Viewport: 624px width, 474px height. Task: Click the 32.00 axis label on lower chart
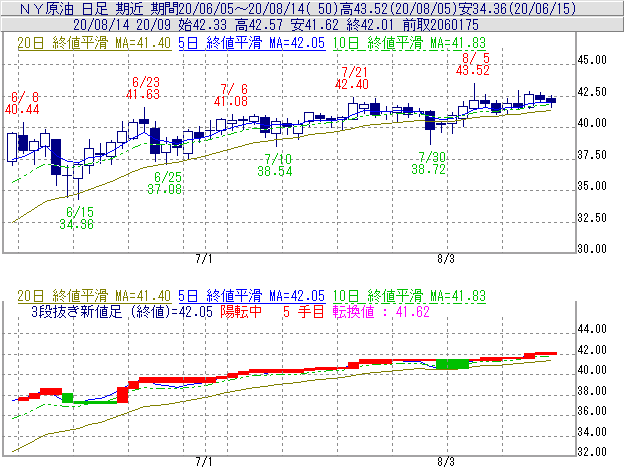pyautogui.click(x=592, y=452)
